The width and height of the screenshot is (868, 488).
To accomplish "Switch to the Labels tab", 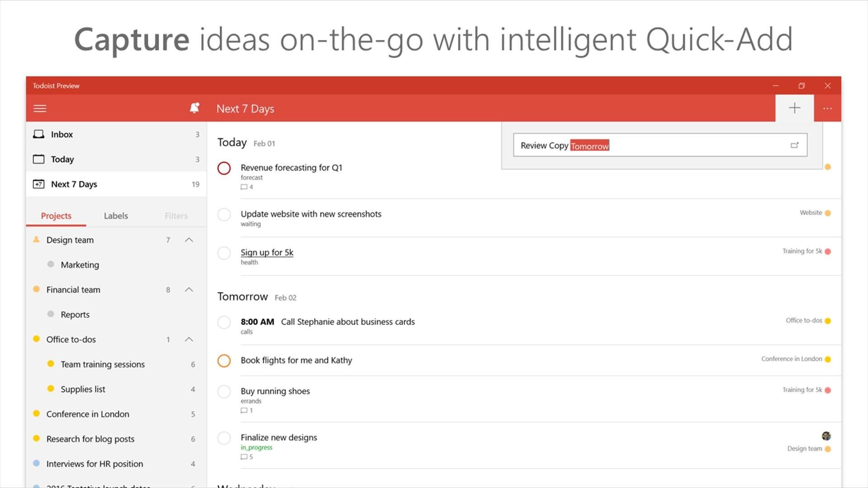I will [116, 216].
